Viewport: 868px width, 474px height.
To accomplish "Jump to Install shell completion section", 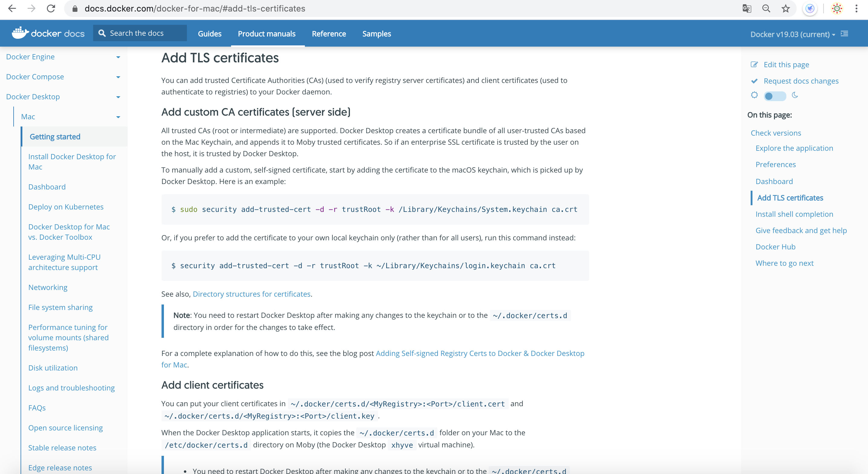I will point(794,214).
